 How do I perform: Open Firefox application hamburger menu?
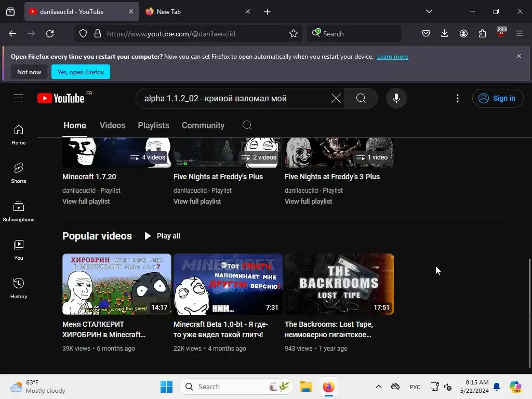click(520, 34)
